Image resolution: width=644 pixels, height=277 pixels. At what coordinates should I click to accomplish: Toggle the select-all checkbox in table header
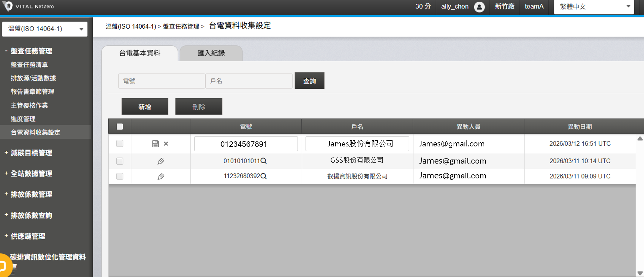pyautogui.click(x=120, y=127)
